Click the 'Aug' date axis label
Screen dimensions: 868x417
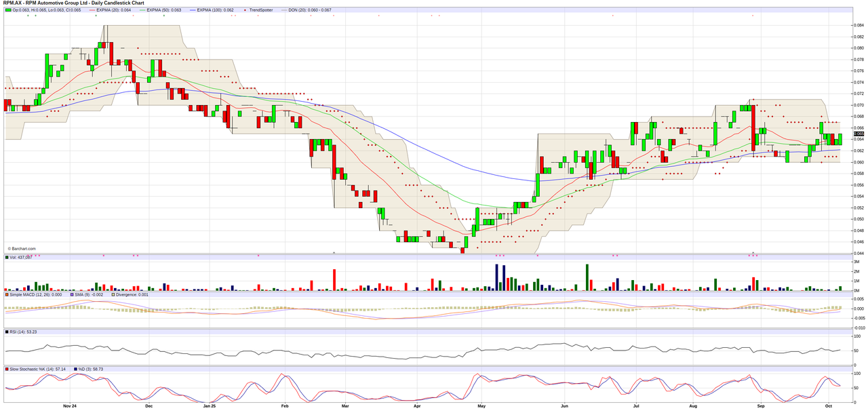coord(693,405)
